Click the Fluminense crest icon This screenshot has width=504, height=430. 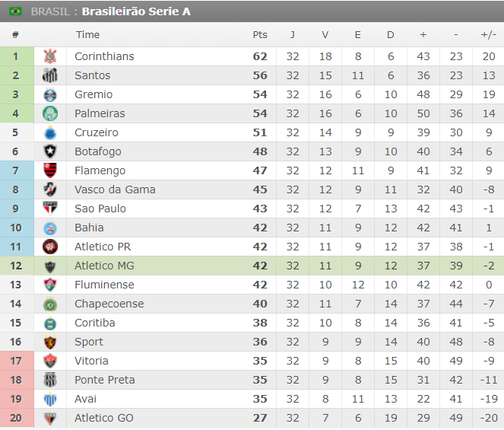coord(50,285)
